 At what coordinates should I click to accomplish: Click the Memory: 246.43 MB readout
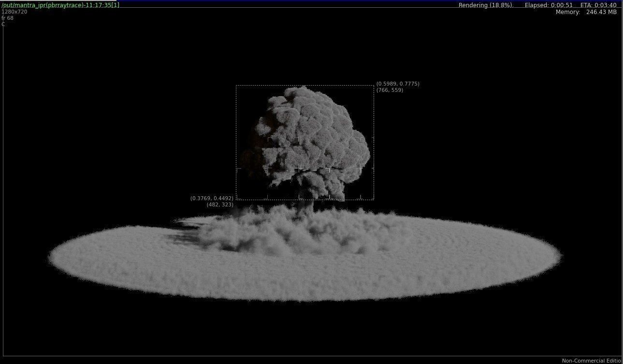(586, 12)
